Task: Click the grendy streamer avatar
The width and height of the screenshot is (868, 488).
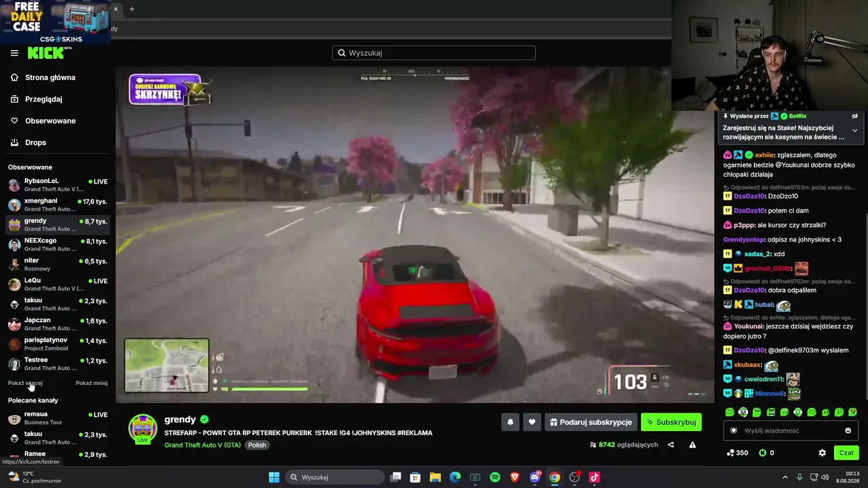Action: point(143,428)
